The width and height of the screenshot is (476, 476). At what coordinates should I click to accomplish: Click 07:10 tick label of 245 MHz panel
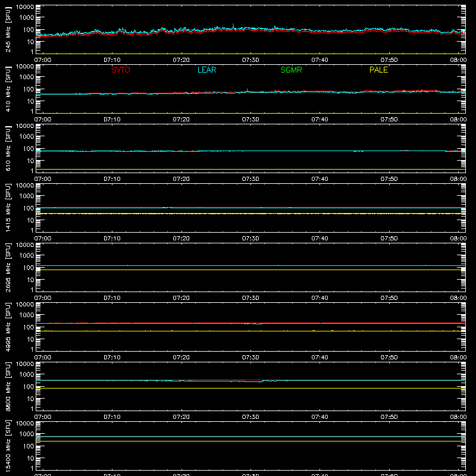(x=112, y=60)
